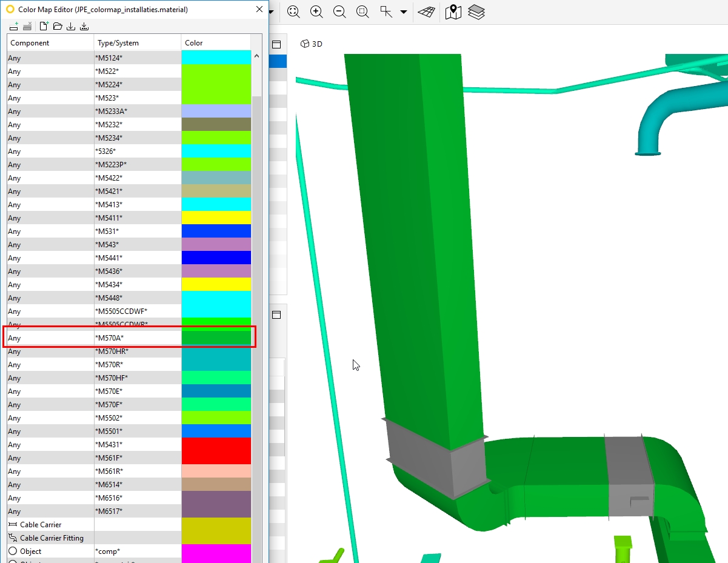Remove the selected color map row

(x=27, y=26)
